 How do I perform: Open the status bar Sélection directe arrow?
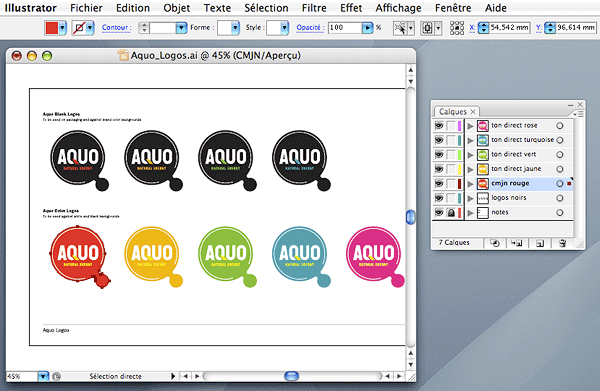coord(173,376)
